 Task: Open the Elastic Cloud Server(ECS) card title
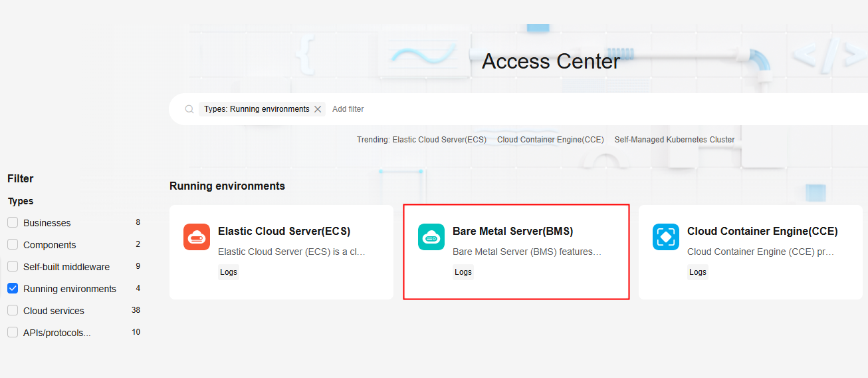[284, 232]
